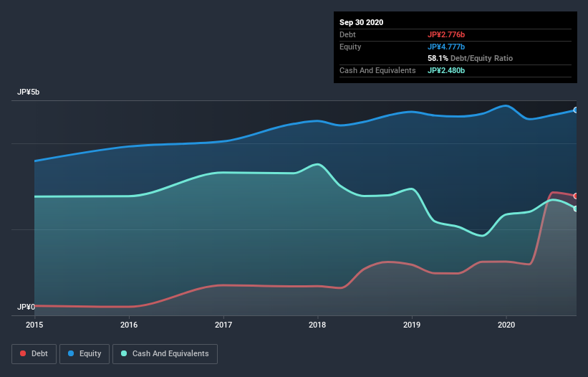The image size is (588, 377).
Task: Select the 2016 x-axis label
Action: 129,325
